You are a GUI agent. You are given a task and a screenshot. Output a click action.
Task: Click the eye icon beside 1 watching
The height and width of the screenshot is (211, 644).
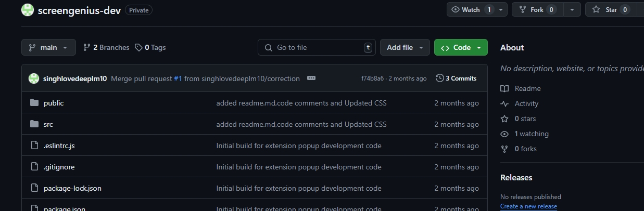pos(504,134)
